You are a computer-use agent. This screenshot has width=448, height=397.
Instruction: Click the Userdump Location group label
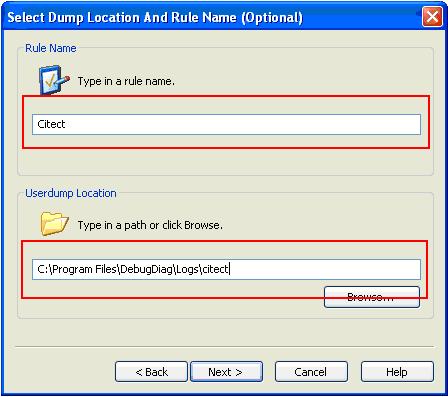click(71, 193)
